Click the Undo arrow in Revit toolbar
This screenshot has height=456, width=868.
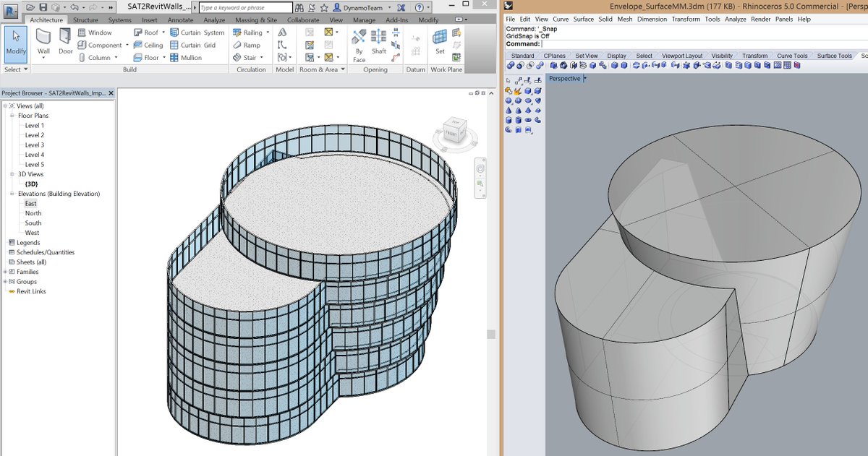pyautogui.click(x=74, y=7)
